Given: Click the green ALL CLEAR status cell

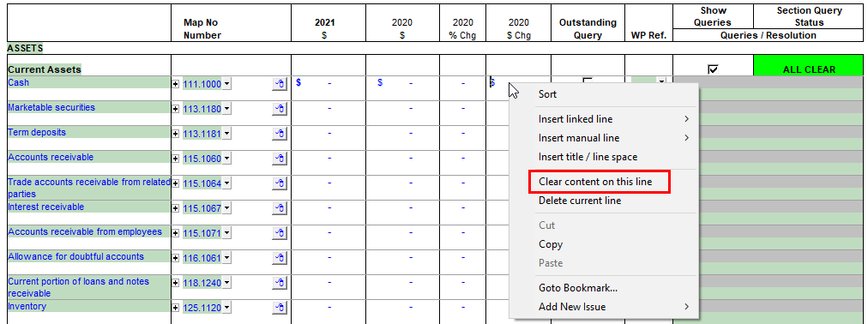Looking at the screenshot, I should [808, 69].
